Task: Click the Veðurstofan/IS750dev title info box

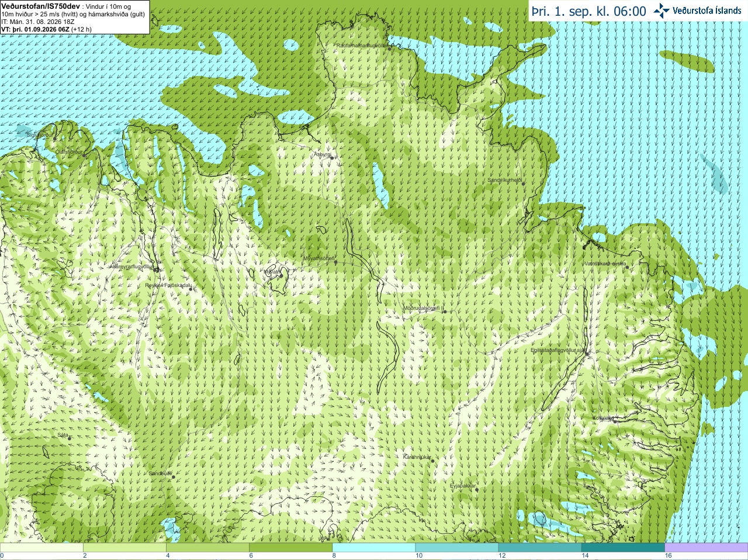Action: [x=75, y=17]
